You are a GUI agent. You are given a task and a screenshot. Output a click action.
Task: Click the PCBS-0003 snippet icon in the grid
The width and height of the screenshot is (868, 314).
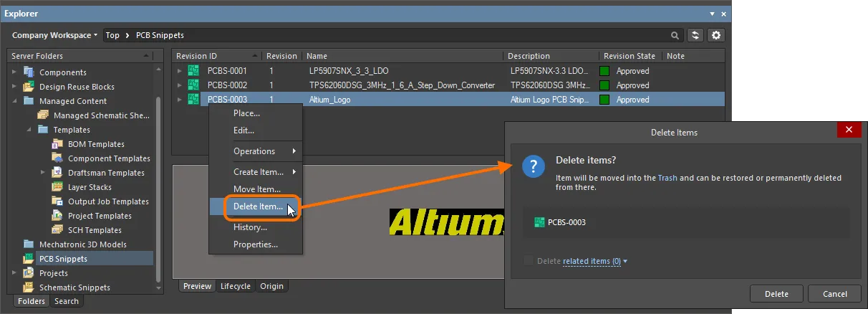193,100
